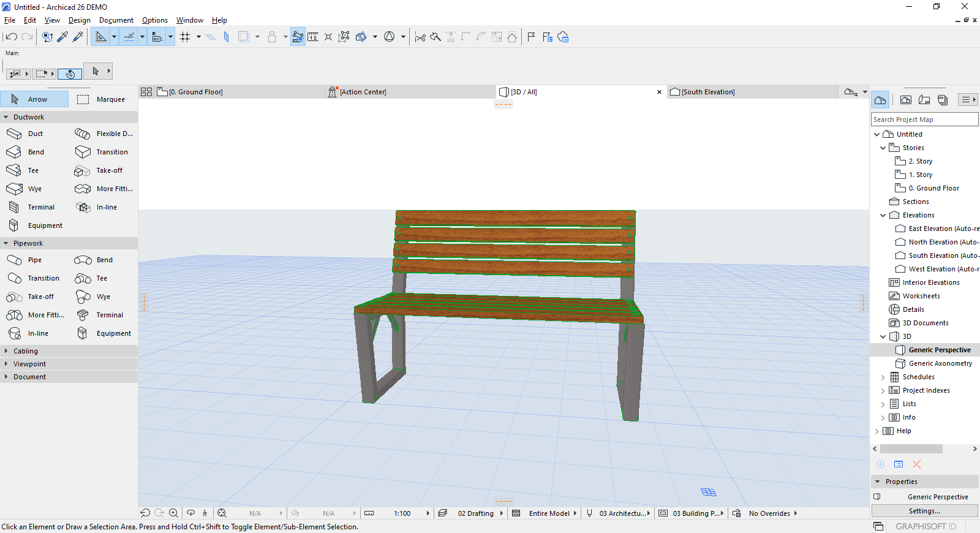
Task: Open the 1:100 scale dropdown
Action: 397,513
